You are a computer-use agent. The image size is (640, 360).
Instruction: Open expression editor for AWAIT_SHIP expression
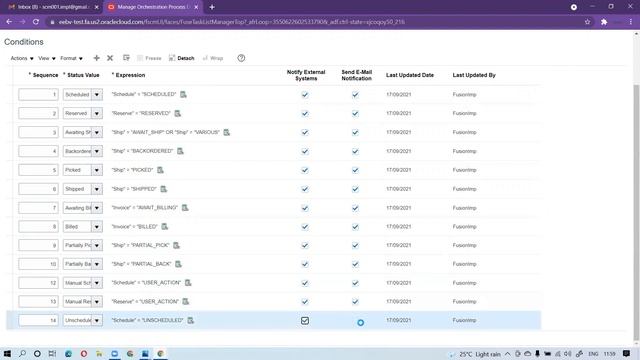pos(227,132)
